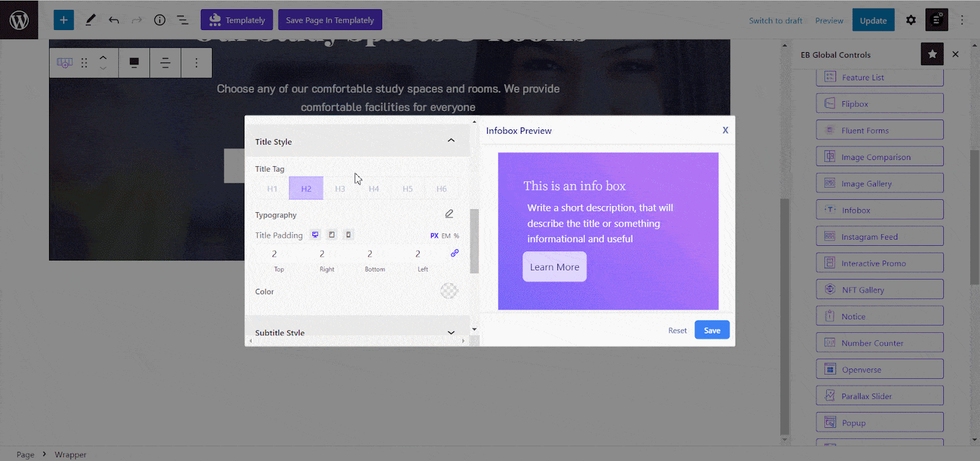Select tablet device for Title Padding
Screen dimensions: 980x461
click(332, 235)
